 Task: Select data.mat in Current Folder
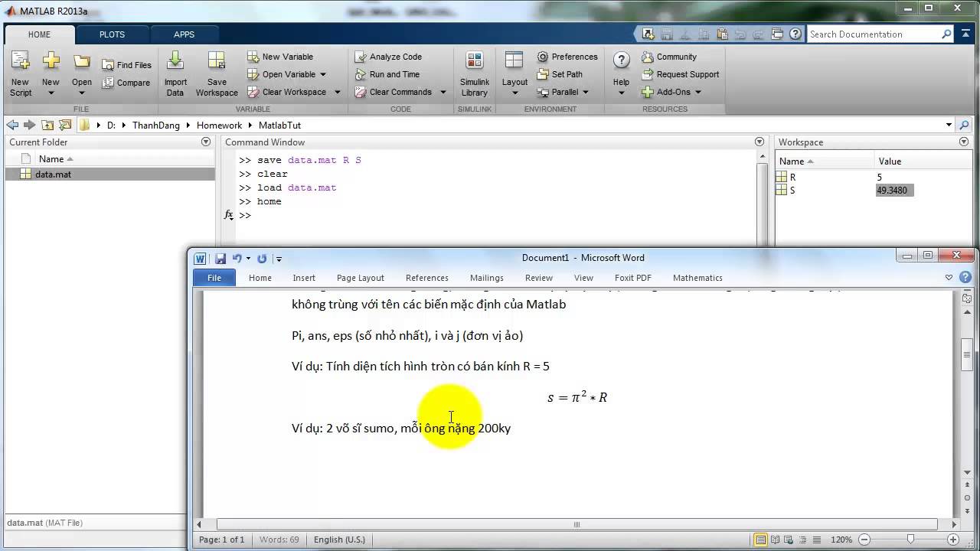coord(109,174)
